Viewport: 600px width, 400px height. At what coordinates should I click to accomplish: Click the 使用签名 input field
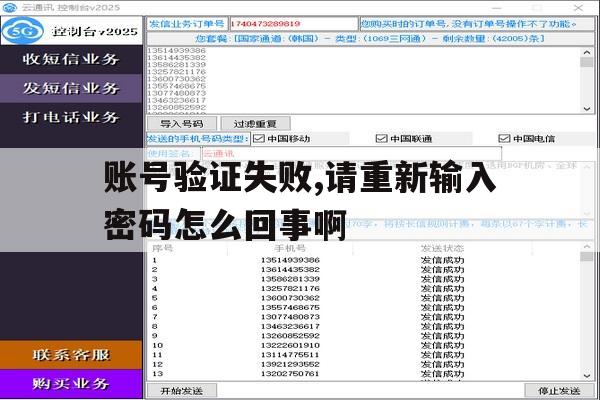coord(352,154)
